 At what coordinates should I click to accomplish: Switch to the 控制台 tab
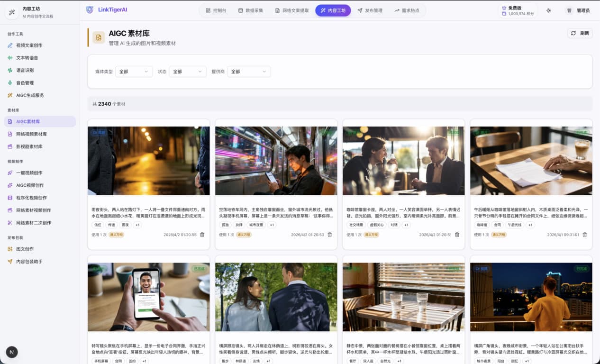216,10
